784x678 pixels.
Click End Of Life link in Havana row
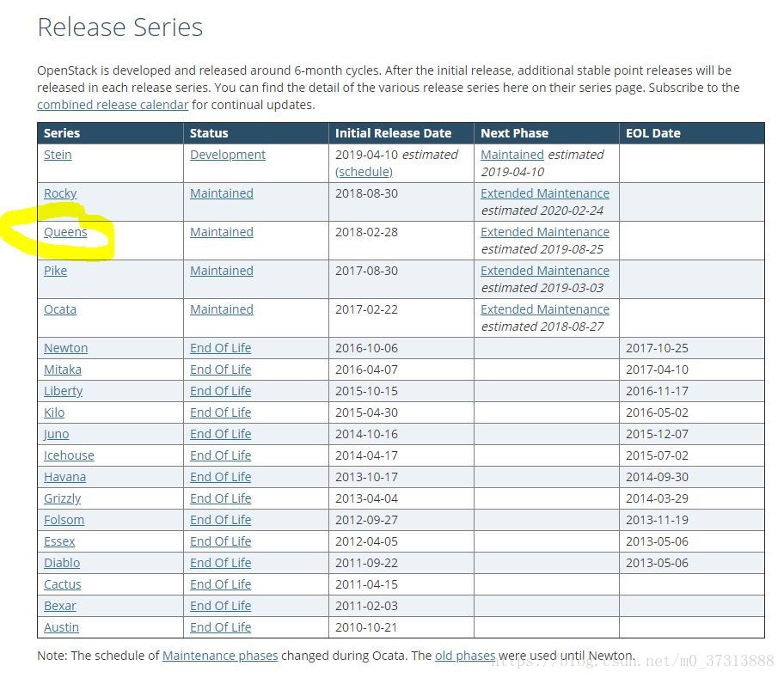coord(220,477)
